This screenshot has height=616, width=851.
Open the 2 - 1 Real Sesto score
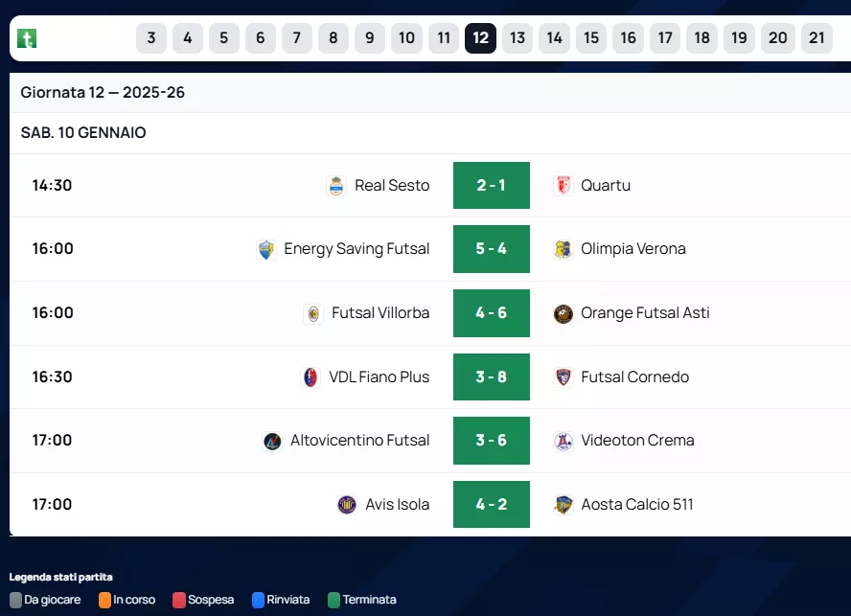coord(491,186)
